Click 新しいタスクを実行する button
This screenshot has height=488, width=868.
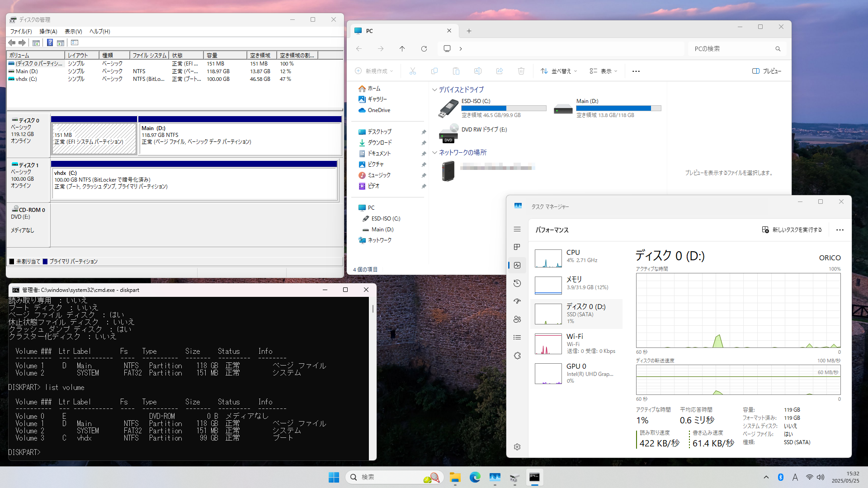(x=792, y=230)
